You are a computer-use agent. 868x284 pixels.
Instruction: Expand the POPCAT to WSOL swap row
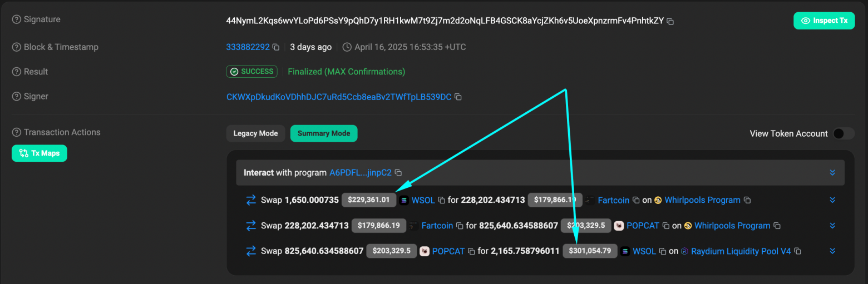click(x=832, y=251)
